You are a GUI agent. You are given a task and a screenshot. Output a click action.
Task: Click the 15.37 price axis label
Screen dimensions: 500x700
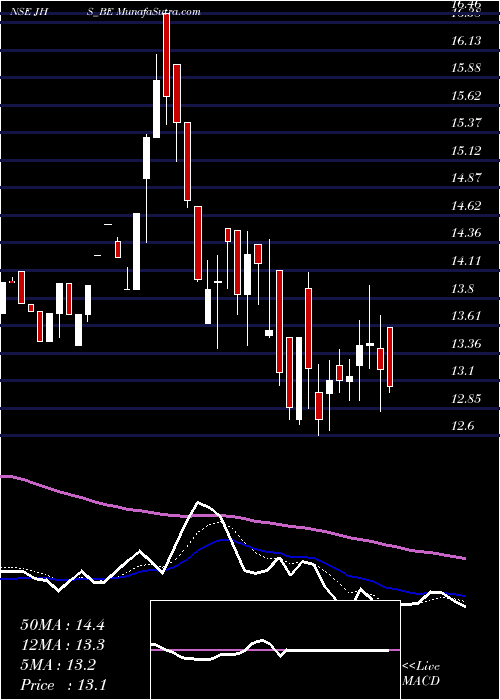(x=466, y=123)
